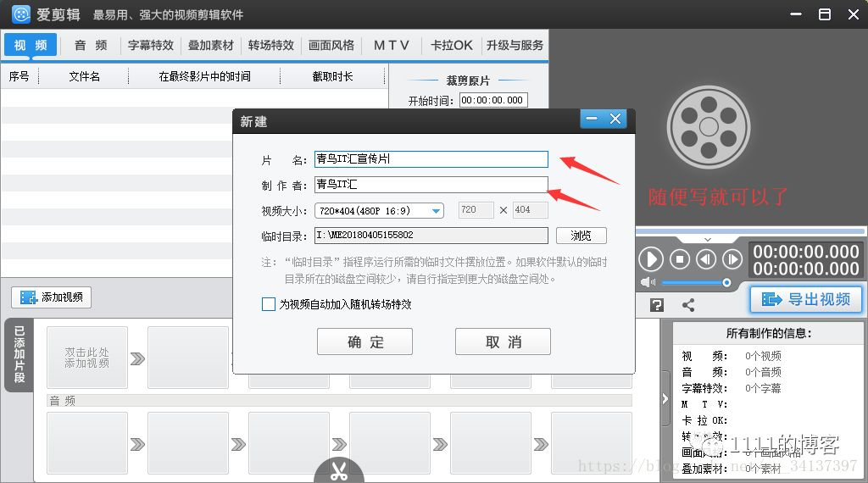The image size is (868, 483).
Task: Maximize the 爱剪辑 main window
Action: pos(825,14)
